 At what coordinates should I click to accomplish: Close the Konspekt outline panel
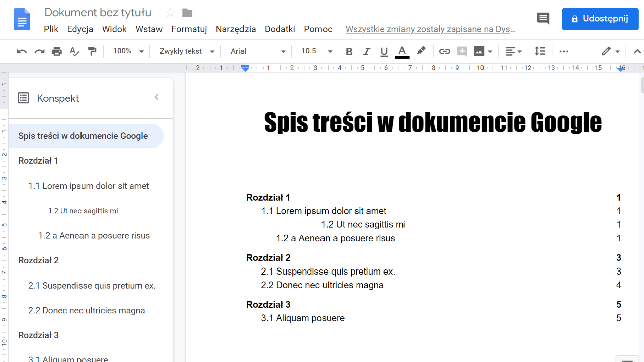coord(156,97)
